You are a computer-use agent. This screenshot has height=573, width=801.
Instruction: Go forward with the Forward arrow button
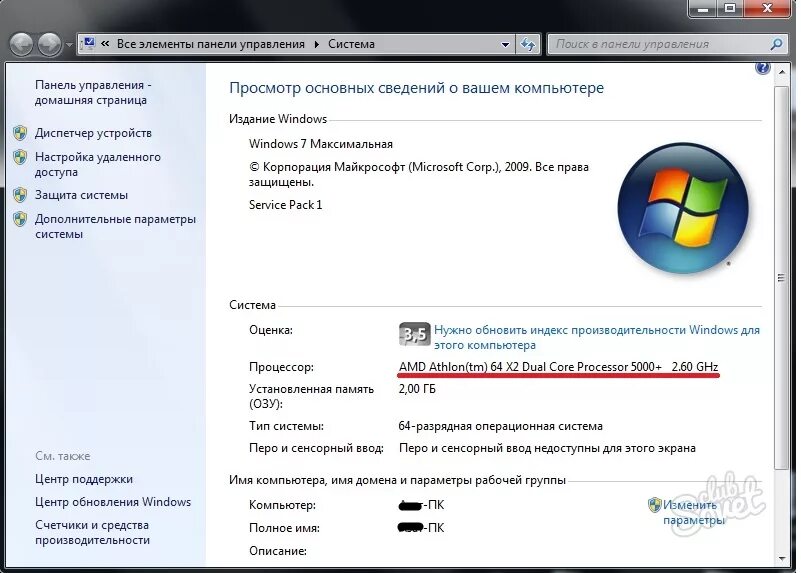[x=50, y=44]
